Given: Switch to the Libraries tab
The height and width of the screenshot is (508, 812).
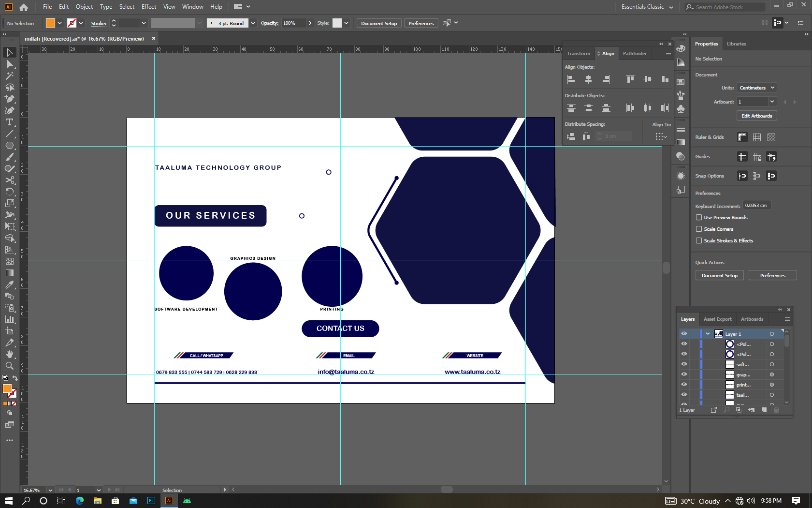Looking at the screenshot, I should pos(736,44).
